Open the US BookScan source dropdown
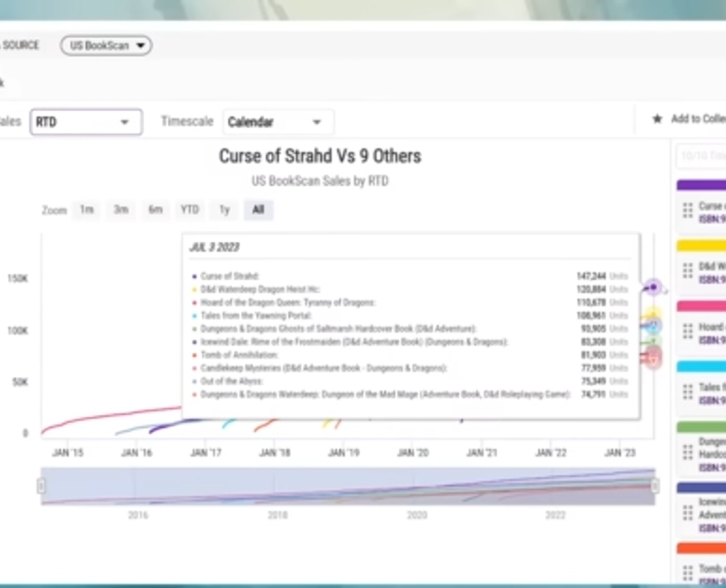The height and width of the screenshot is (588, 726). click(106, 45)
